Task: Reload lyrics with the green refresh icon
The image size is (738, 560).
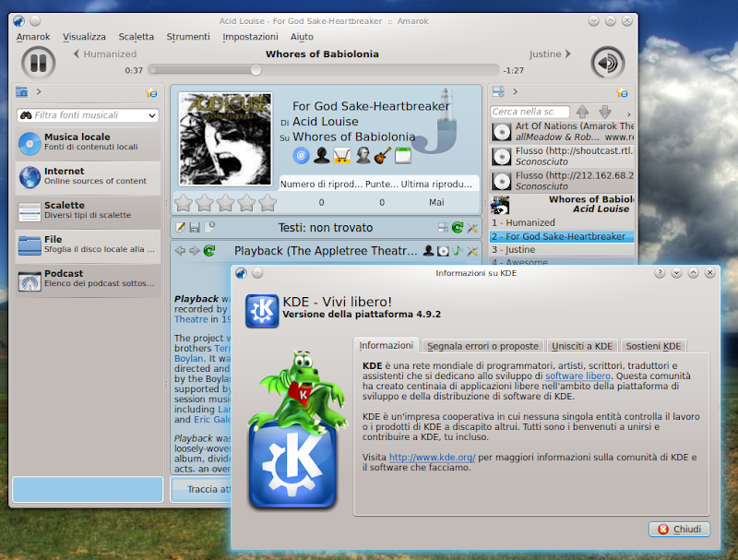Action: pos(457,228)
